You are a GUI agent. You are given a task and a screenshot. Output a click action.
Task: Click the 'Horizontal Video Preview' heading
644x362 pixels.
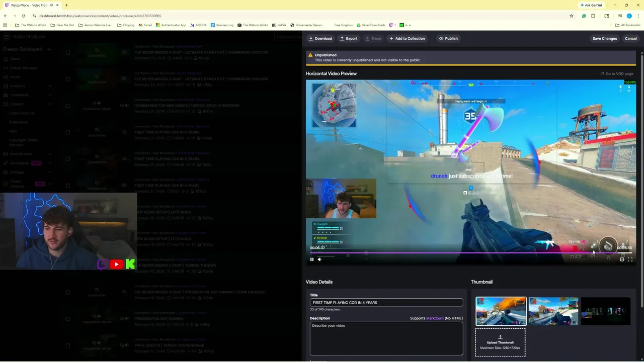click(331, 73)
